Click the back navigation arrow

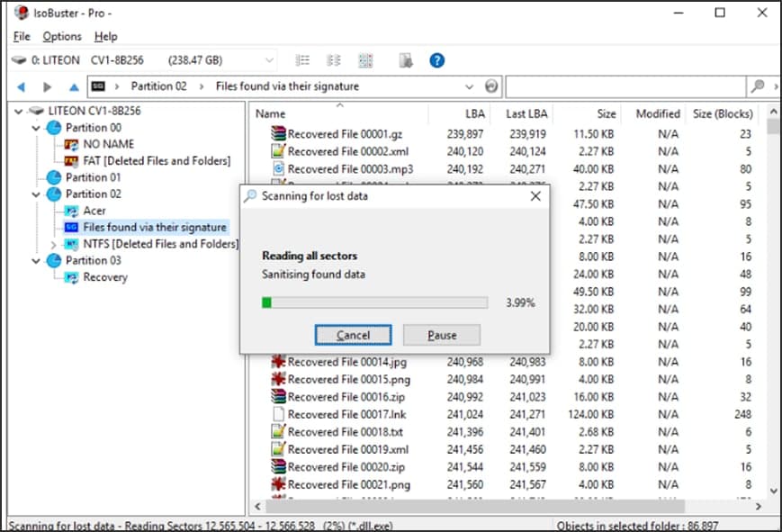pos(22,87)
